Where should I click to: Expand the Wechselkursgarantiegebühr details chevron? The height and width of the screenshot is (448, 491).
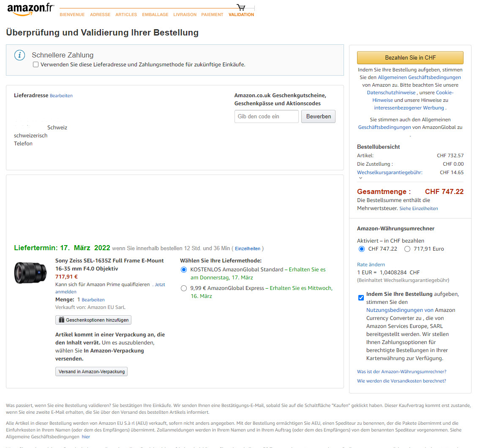[360, 178]
